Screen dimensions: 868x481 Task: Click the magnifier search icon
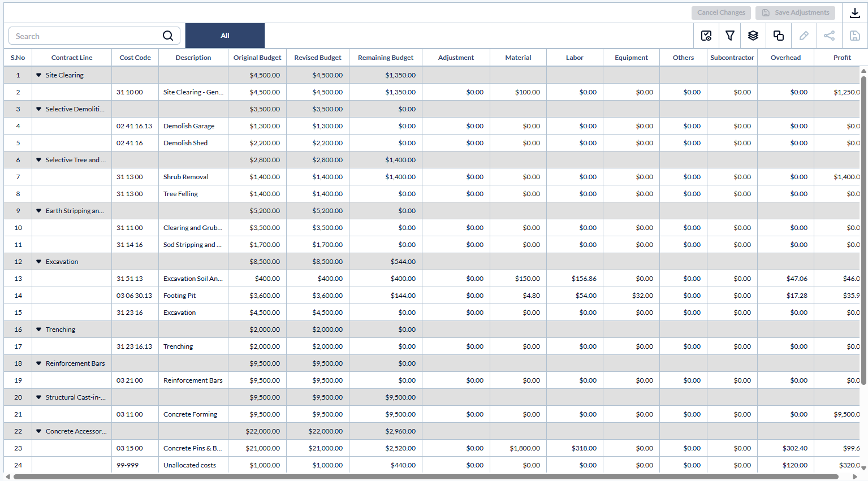168,36
